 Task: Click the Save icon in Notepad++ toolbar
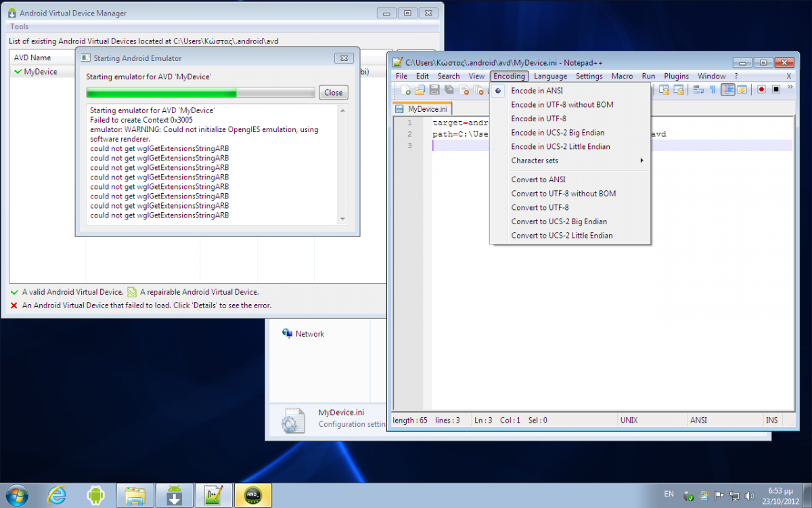click(434, 89)
